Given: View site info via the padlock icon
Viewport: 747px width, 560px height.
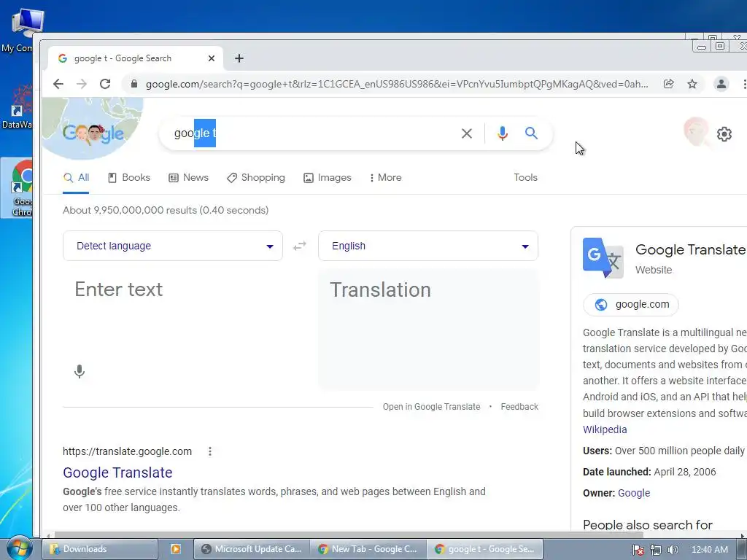Looking at the screenshot, I should point(134,85).
